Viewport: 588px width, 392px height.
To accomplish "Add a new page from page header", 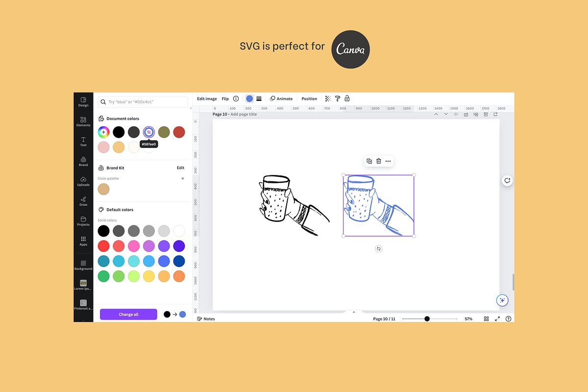I will pyautogui.click(x=496, y=114).
